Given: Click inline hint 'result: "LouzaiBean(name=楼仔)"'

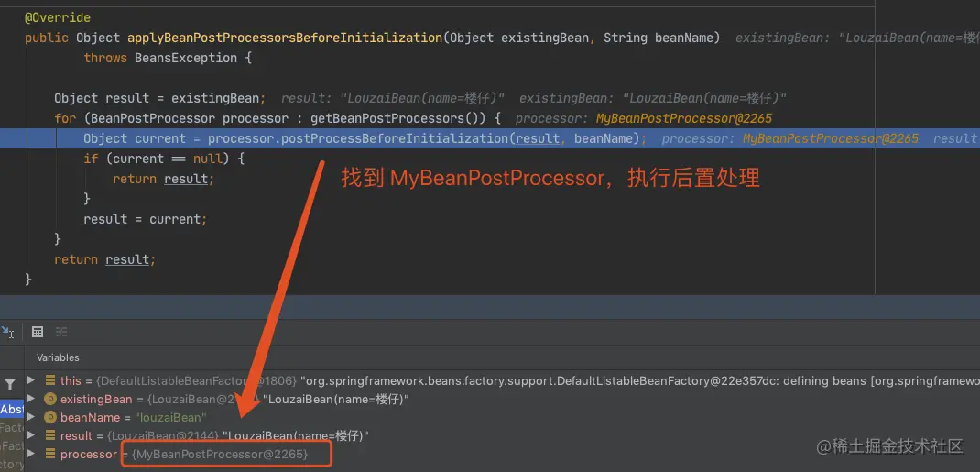Looking at the screenshot, I should pyautogui.click(x=393, y=98).
